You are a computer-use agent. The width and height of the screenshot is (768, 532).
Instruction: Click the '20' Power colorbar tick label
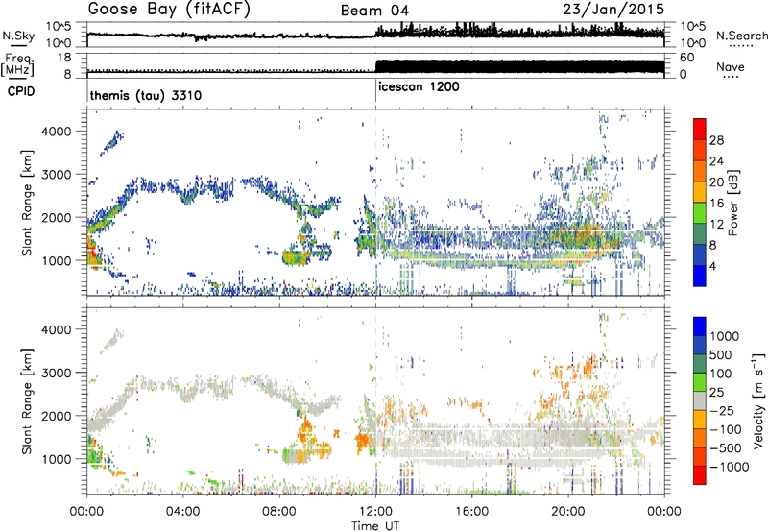click(x=716, y=182)
